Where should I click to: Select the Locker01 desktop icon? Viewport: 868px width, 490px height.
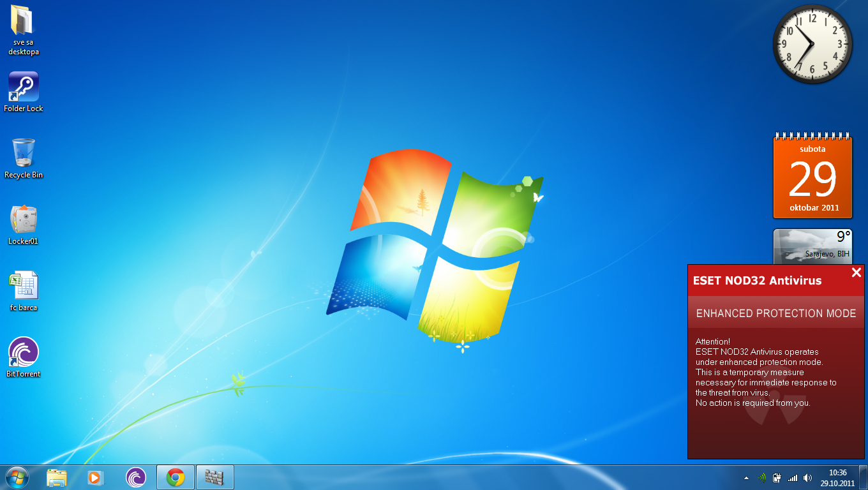(24, 225)
